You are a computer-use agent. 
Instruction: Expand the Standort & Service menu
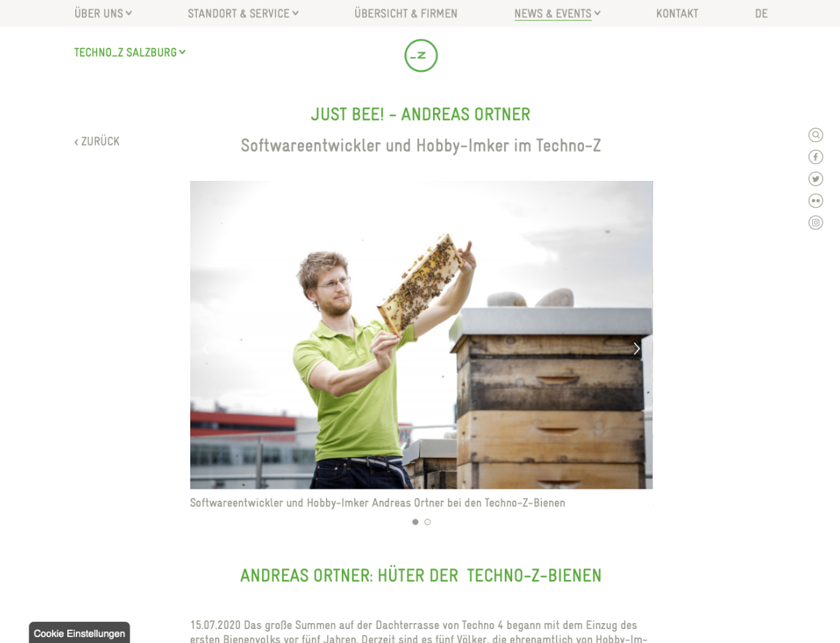point(243,13)
